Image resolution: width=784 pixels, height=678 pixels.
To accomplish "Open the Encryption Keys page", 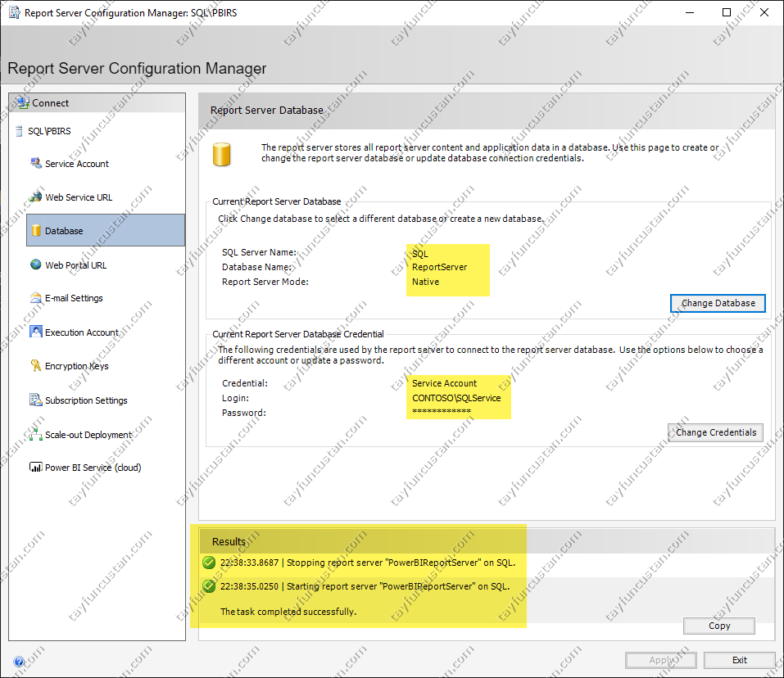I will tap(76, 366).
